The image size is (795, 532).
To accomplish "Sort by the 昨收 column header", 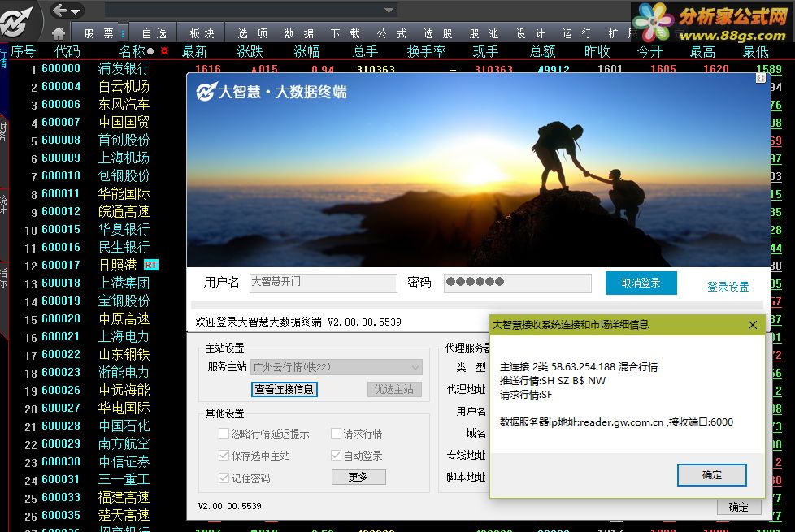I will pos(597,51).
